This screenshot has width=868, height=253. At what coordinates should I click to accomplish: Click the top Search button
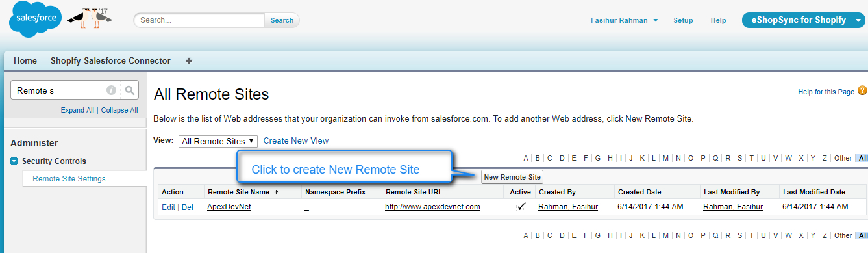coord(282,20)
